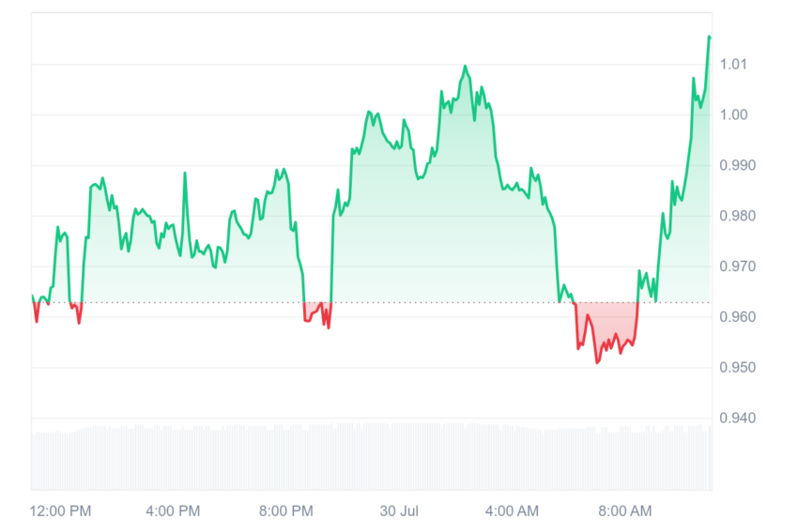The image size is (798, 532).
Task: Select the 0.990 price axis label
Action: (737, 165)
